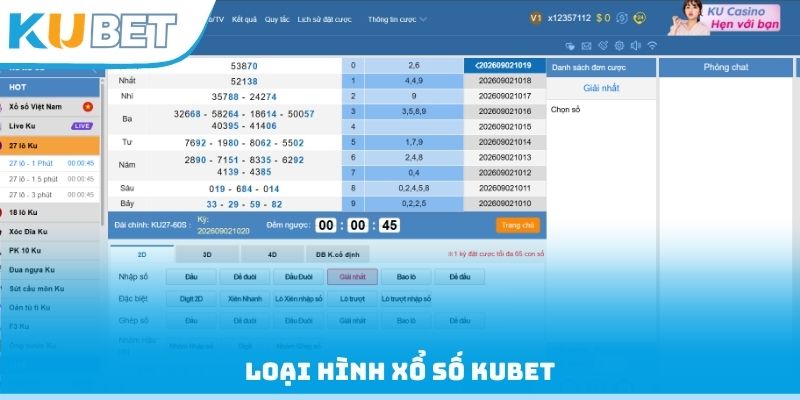
Task: Click Giải nhất link in bet list
Action: click(601, 88)
